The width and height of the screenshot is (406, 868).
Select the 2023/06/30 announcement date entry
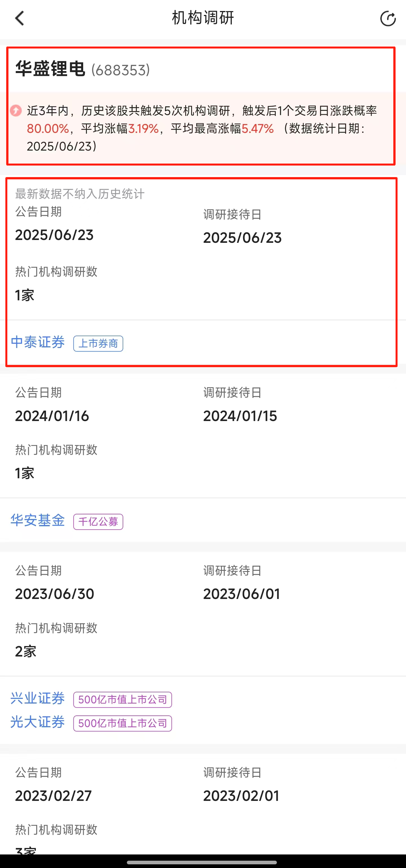click(x=55, y=594)
